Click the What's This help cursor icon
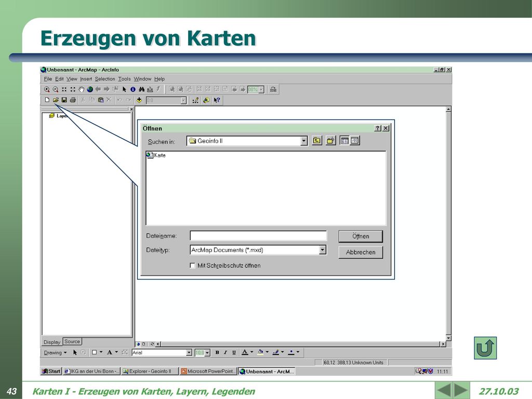The width and height of the screenshot is (532, 399). [217, 100]
